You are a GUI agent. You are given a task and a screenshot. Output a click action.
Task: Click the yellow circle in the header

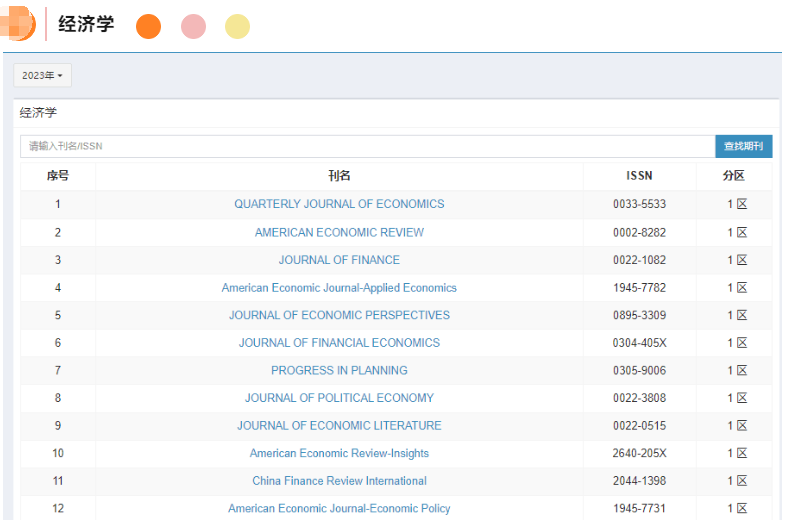click(237, 27)
